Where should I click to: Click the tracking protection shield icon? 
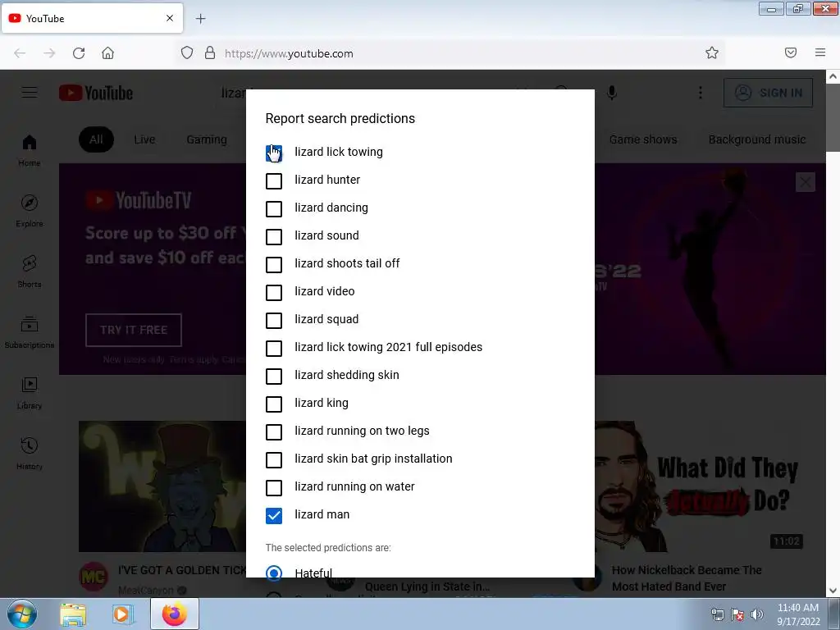tap(187, 53)
